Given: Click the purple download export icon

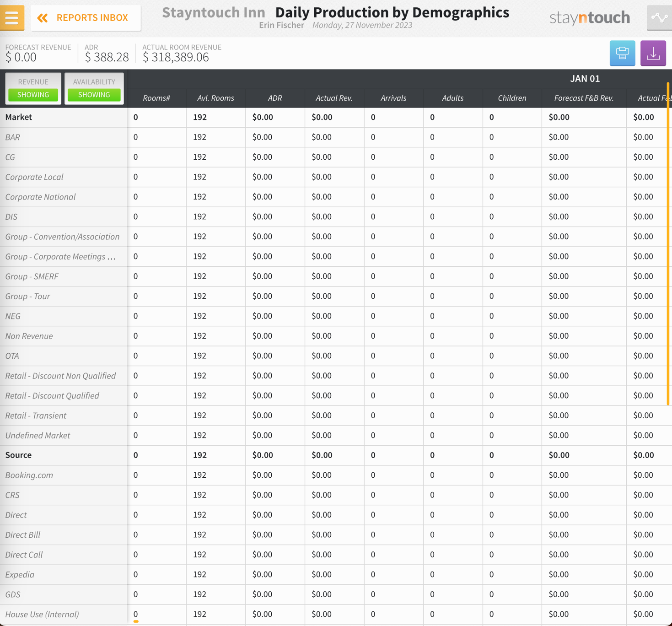Looking at the screenshot, I should click(653, 53).
